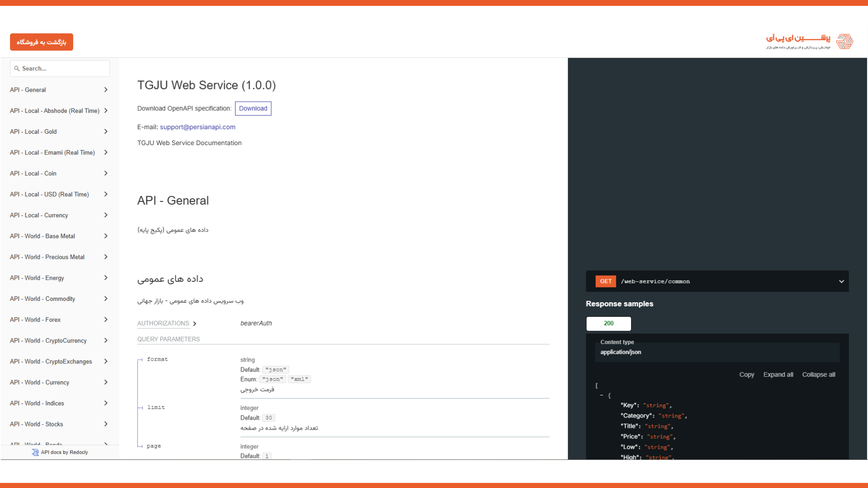Expand API - World - CryptoCurrency menu item

[48, 341]
